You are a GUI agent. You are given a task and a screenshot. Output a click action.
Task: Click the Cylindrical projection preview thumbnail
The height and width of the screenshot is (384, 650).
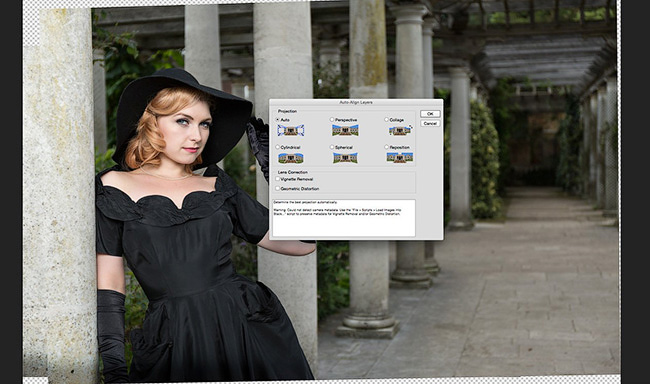tap(291, 158)
